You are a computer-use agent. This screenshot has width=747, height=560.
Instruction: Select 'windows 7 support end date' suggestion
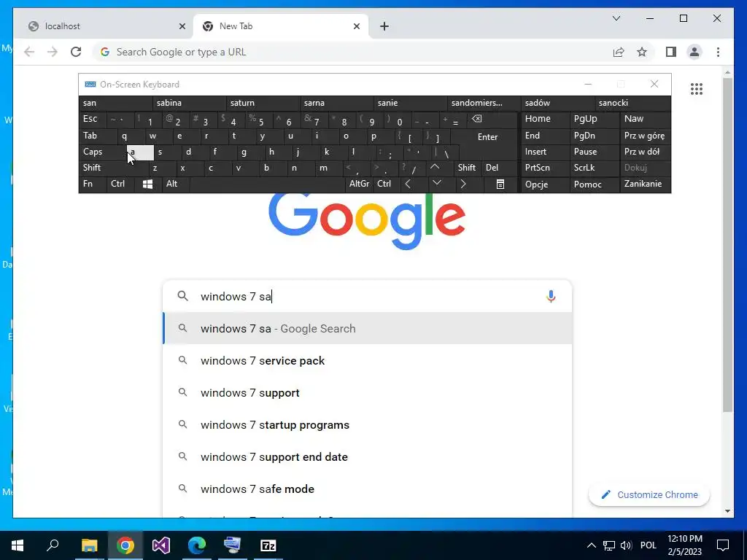coord(368,456)
